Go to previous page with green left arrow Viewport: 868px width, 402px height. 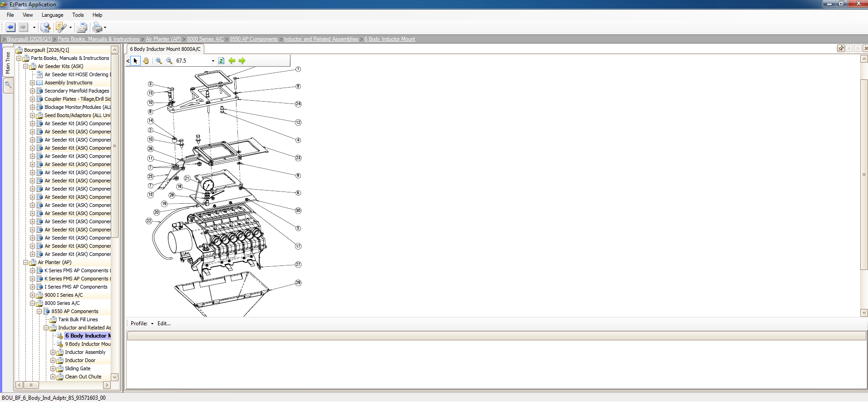232,61
